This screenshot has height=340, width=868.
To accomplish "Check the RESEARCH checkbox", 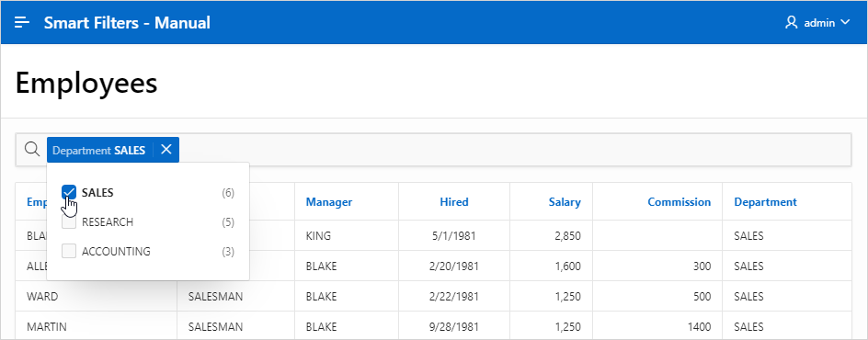I will (69, 222).
